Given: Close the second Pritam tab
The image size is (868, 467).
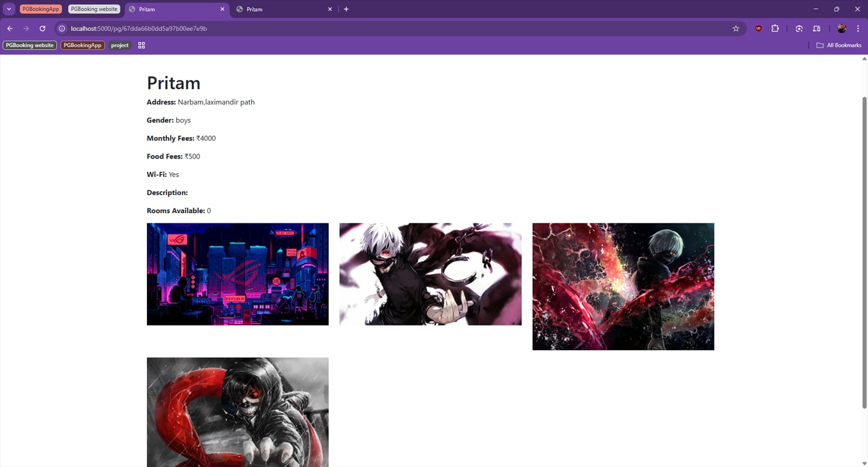Looking at the screenshot, I should 330,9.
